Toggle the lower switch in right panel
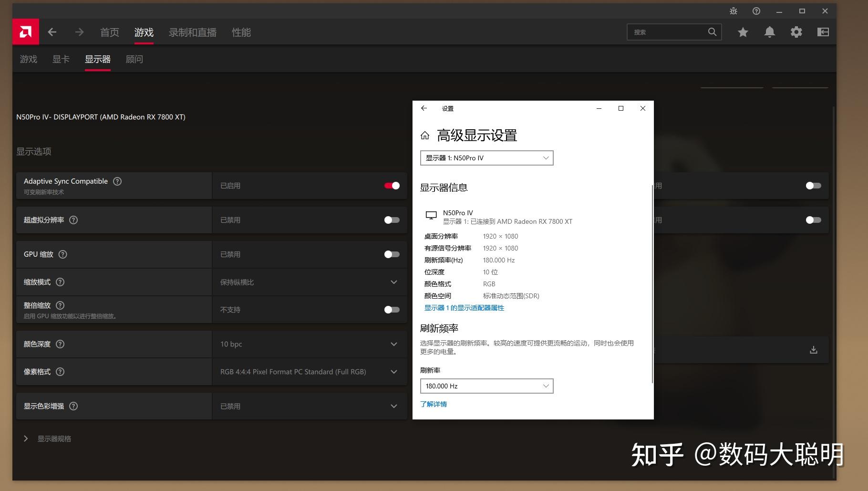This screenshot has height=491, width=868. (814, 220)
